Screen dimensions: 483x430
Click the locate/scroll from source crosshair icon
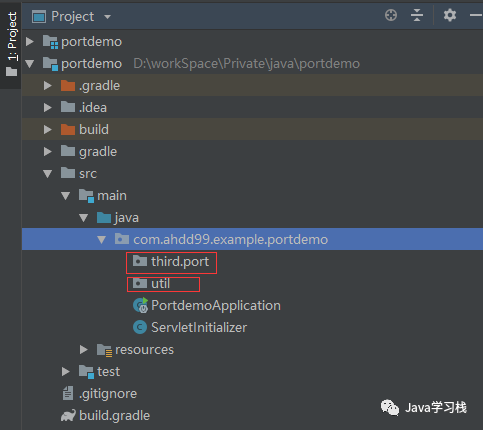pyautogui.click(x=391, y=15)
